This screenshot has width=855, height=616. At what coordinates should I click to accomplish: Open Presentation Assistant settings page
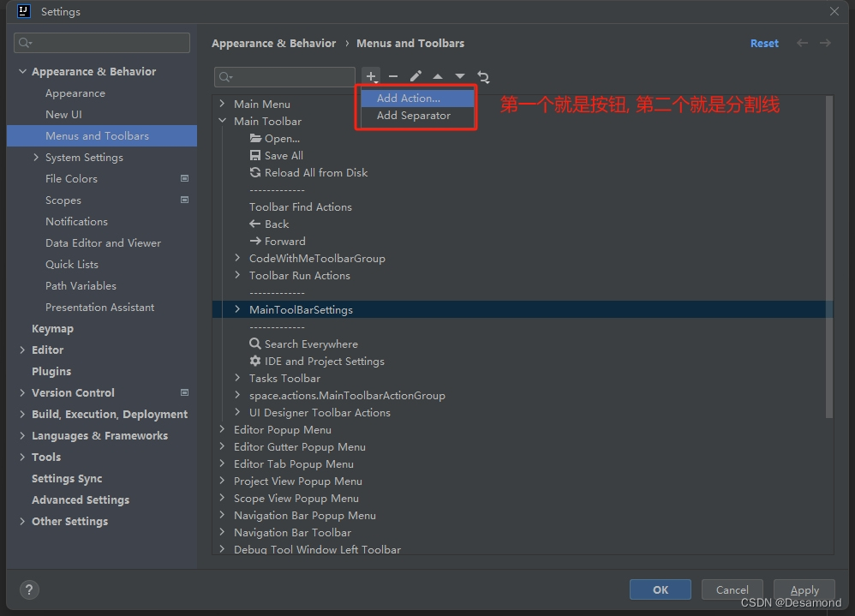click(99, 307)
